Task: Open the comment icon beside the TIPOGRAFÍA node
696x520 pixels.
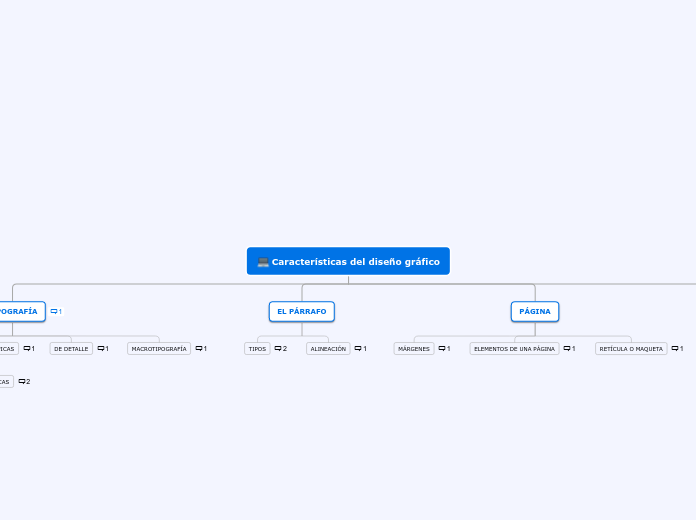Action: pyautogui.click(x=56, y=311)
